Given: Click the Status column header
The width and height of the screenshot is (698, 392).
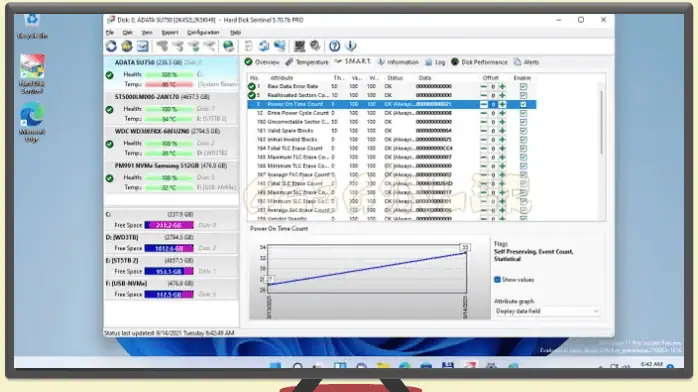Looking at the screenshot, I should (394, 78).
